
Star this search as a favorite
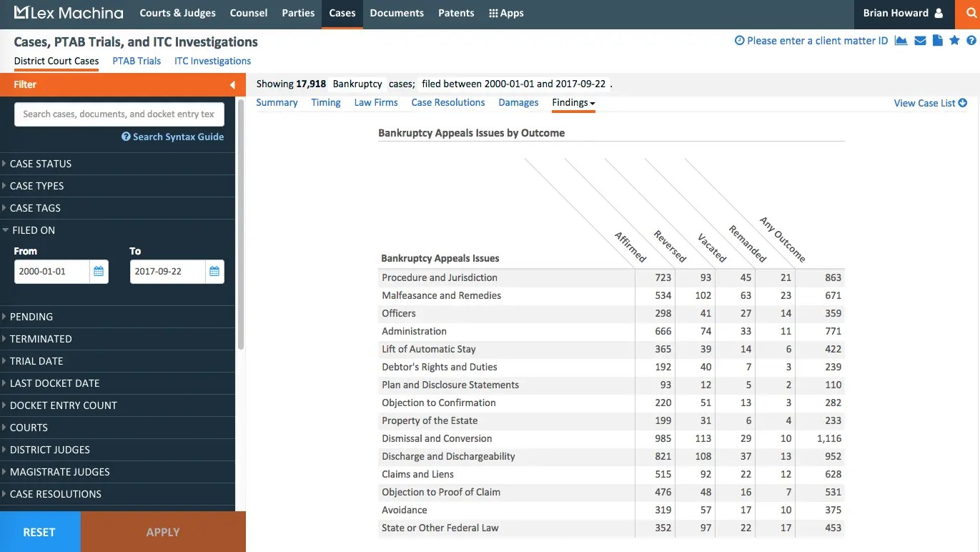point(954,41)
